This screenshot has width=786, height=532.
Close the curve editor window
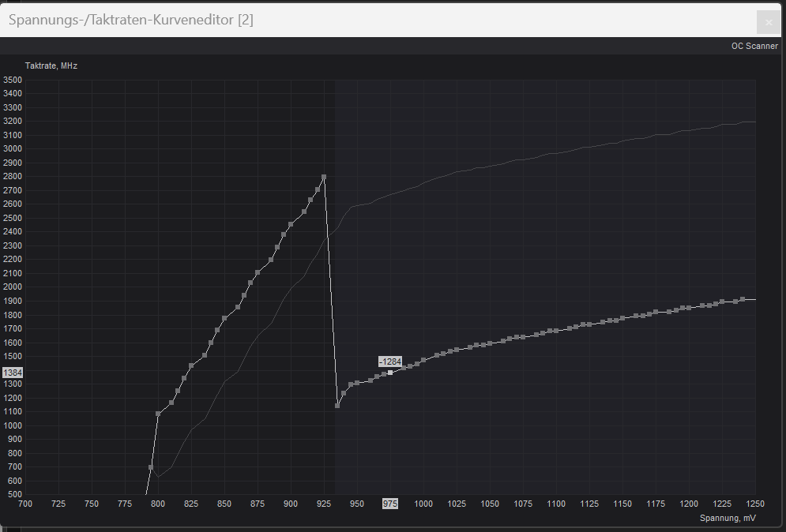[767, 21]
